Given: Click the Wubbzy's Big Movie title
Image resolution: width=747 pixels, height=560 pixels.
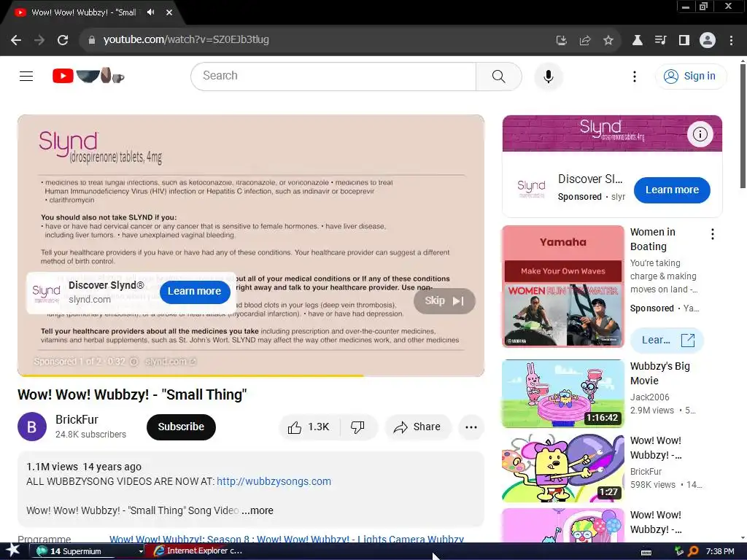Looking at the screenshot, I should point(659,373).
